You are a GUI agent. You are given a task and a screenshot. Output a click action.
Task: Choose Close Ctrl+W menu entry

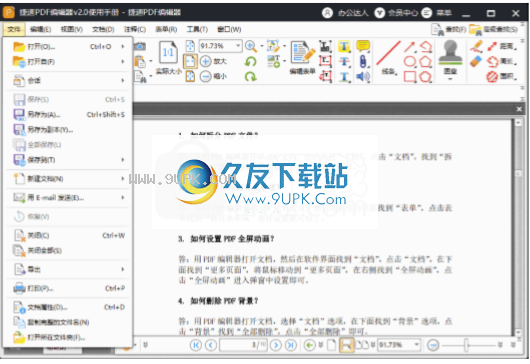(68, 235)
